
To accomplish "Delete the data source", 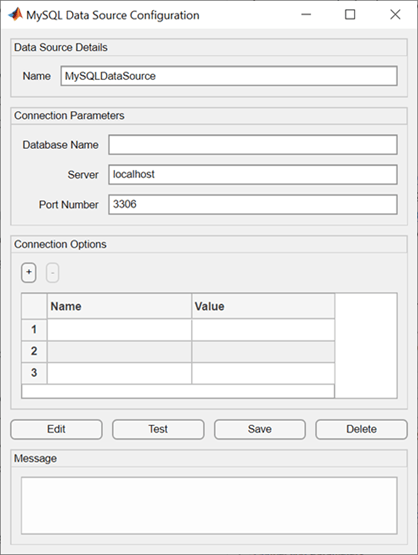I will (x=361, y=429).
